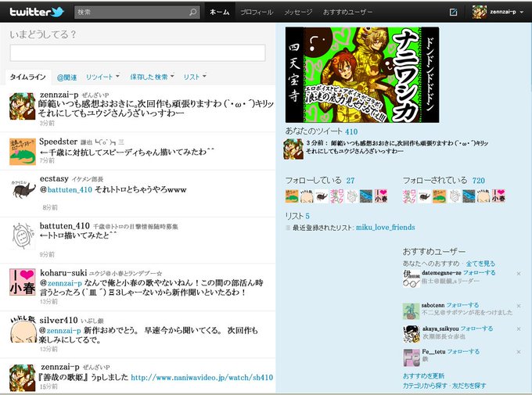The width and height of the screenshot is (532, 395).
Task: Click the search magnifier icon
Action: (192, 13)
